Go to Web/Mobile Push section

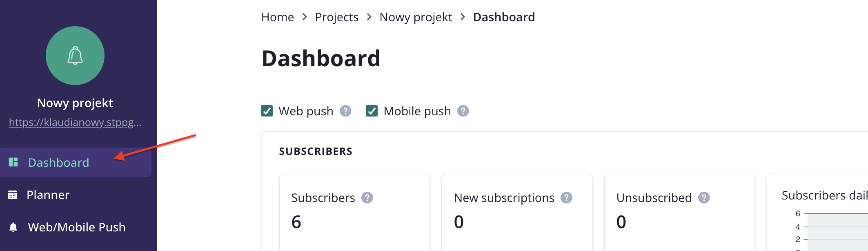point(76,227)
